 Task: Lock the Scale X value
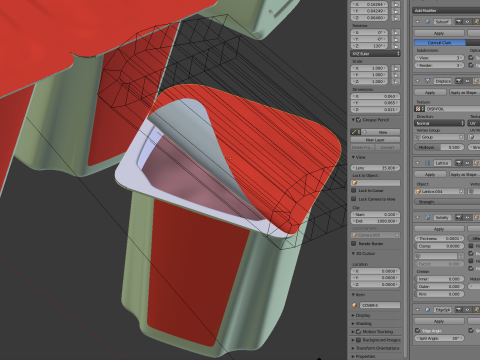395,68
